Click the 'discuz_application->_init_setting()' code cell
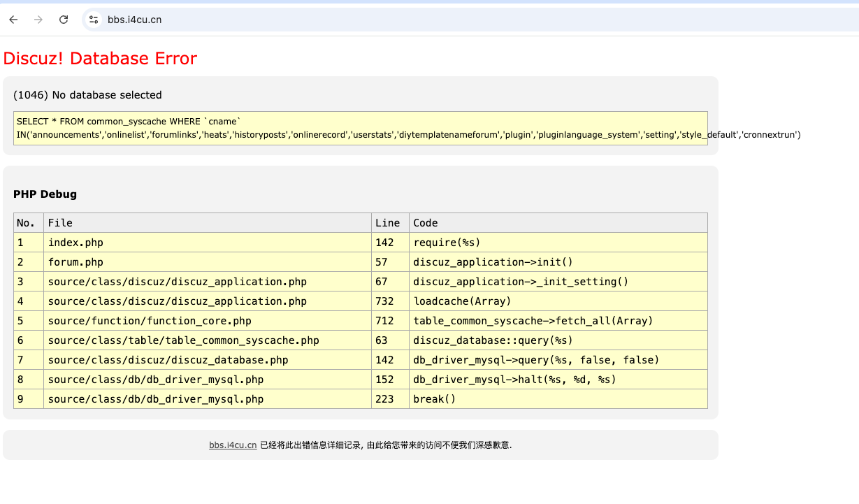The image size is (859, 504). pos(558,282)
